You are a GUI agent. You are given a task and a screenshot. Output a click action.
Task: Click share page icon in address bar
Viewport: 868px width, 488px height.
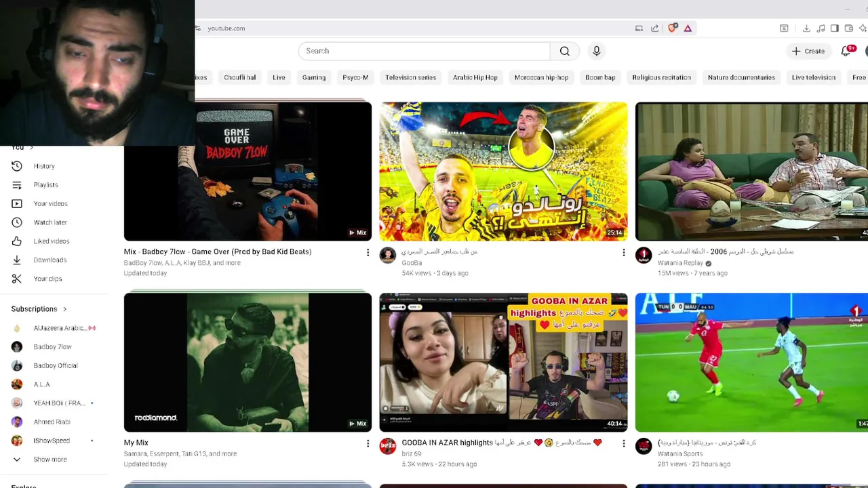[654, 28]
